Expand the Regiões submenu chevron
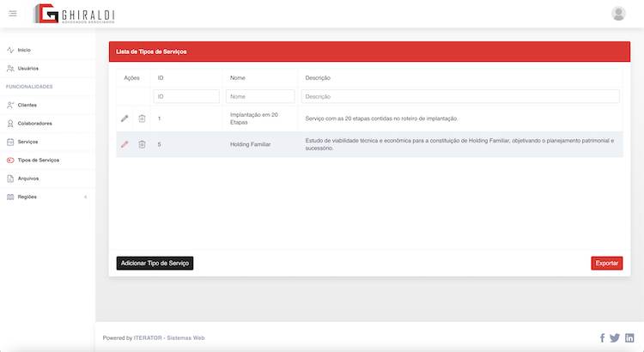644x352 pixels. [85, 197]
